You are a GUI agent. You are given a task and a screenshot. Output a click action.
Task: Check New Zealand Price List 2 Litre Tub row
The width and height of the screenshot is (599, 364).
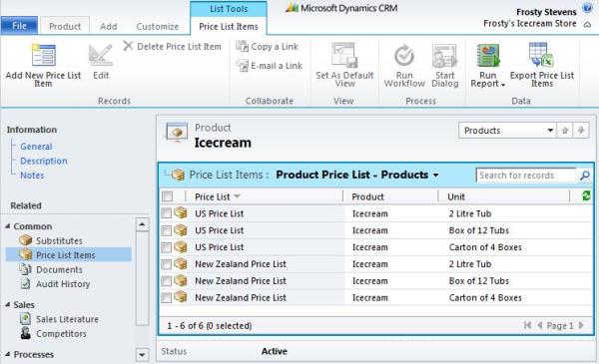pos(166,264)
